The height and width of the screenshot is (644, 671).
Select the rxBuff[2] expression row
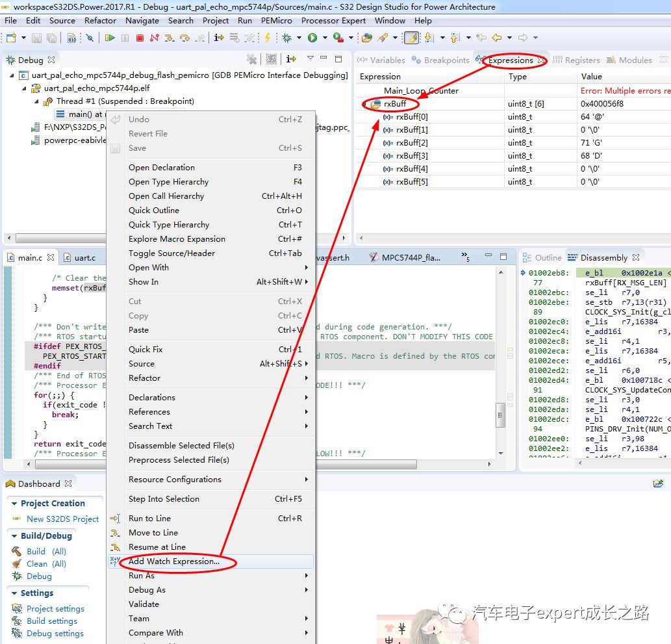pyautogui.click(x=514, y=142)
